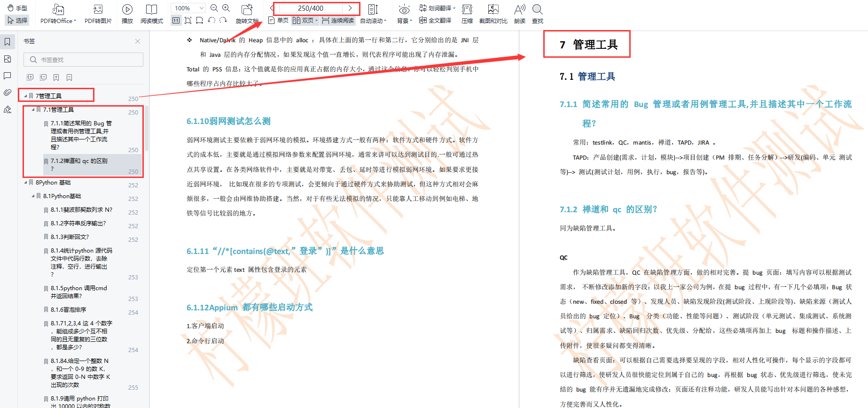
Task: Click heading 6.1.10弱网测试怎么测
Action: (228, 121)
